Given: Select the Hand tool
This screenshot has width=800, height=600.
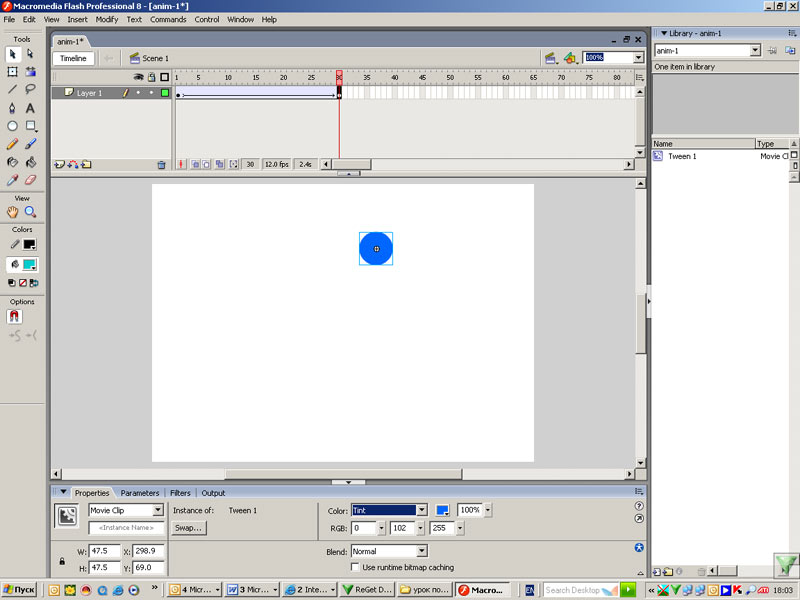Looking at the screenshot, I should 12,212.
